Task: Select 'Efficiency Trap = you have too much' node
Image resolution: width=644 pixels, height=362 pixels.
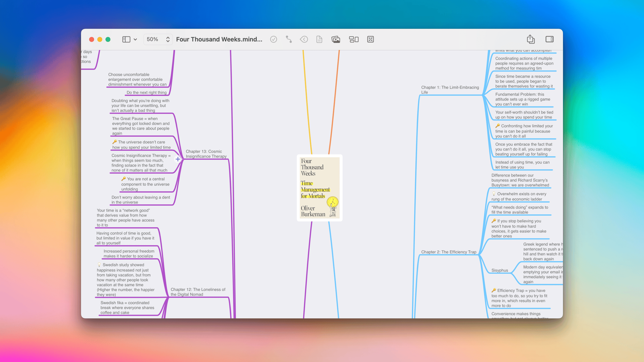Action: pyautogui.click(x=519, y=298)
